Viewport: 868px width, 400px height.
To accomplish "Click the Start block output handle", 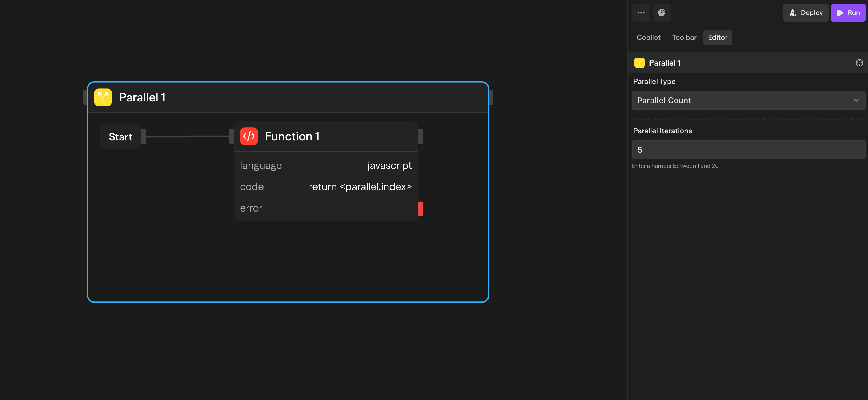I will (x=144, y=137).
